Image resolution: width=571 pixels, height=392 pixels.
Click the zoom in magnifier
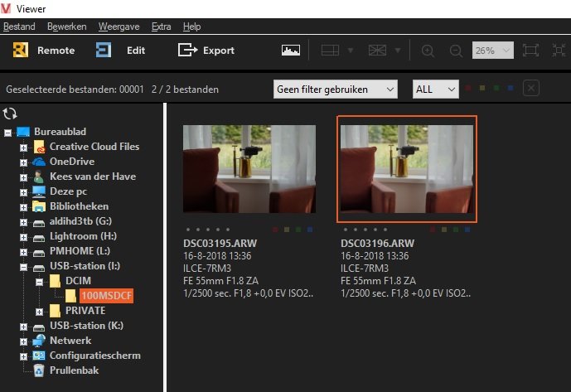pos(428,51)
